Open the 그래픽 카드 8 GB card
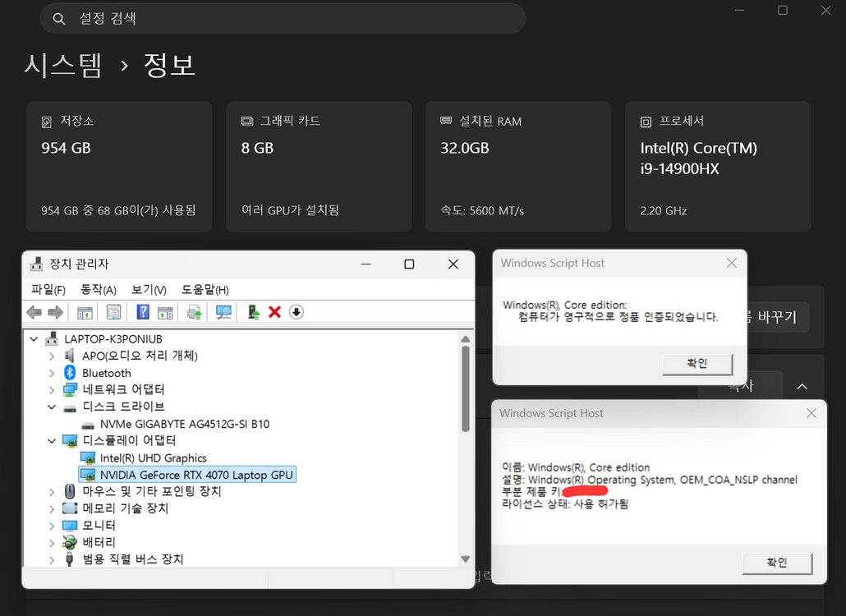846x616 pixels. (x=319, y=167)
